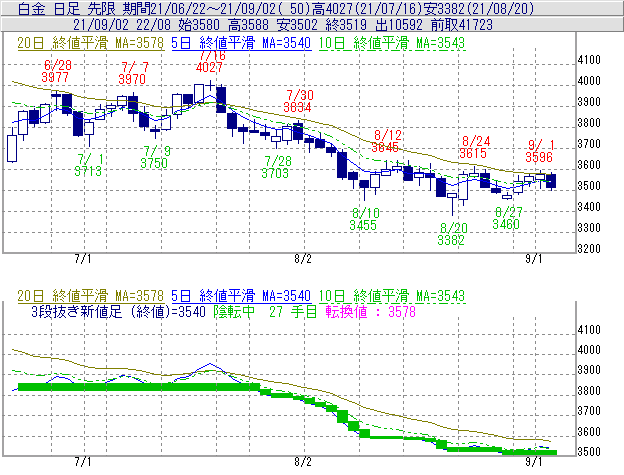Screen dimensions: 624x475
Task: Click the 5日 終値平滑 MA=3540 legend in upper chart
Action: [241, 43]
